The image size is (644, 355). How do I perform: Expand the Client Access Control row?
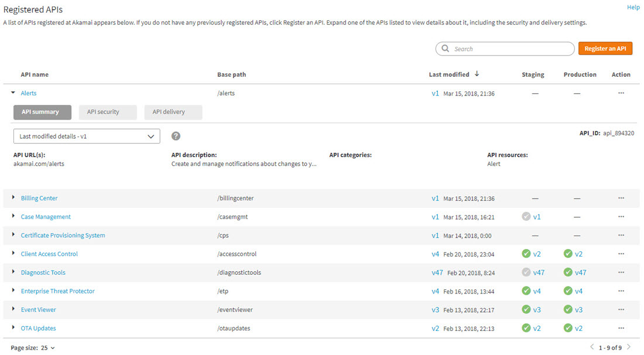[x=13, y=254]
